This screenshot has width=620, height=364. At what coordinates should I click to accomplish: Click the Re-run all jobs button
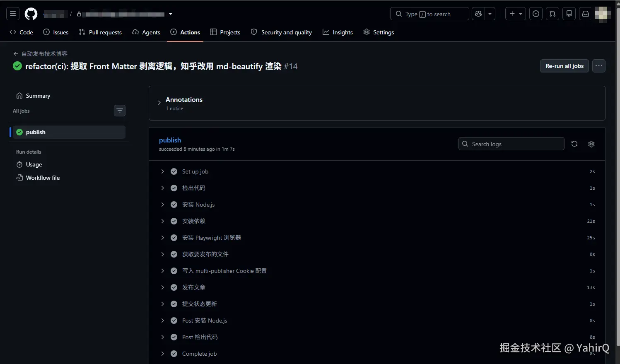(565, 66)
